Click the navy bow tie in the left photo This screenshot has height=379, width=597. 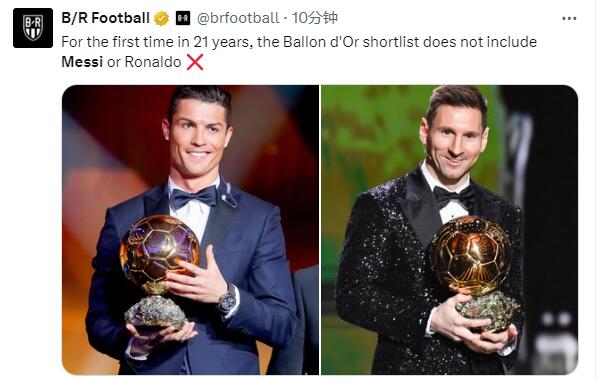[x=193, y=197]
